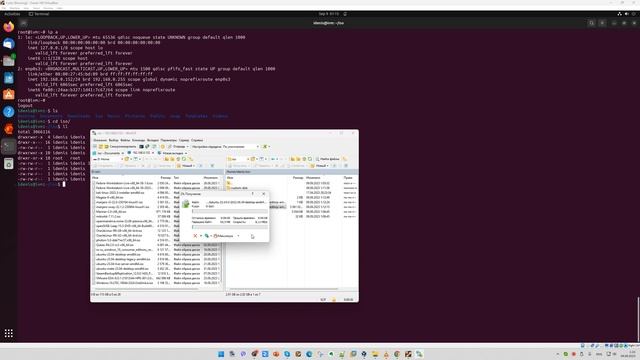Move transfer to background icon in dialog
This screenshot has width=640, height=360.
click(207, 236)
